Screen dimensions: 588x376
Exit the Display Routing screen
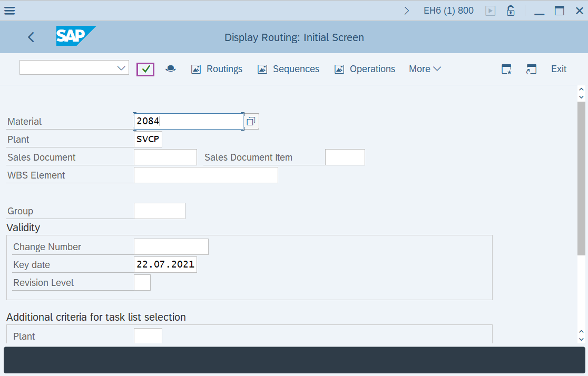click(558, 69)
